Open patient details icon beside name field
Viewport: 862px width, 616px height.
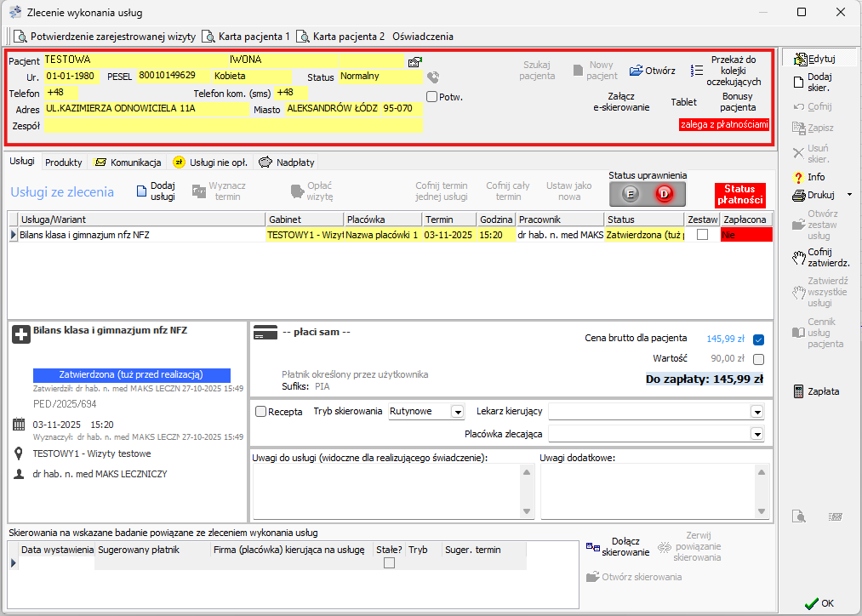coord(414,61)
